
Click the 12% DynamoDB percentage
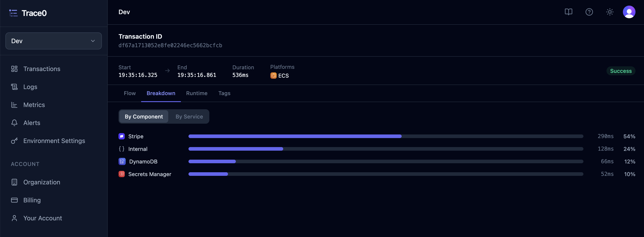click(629, 162)
